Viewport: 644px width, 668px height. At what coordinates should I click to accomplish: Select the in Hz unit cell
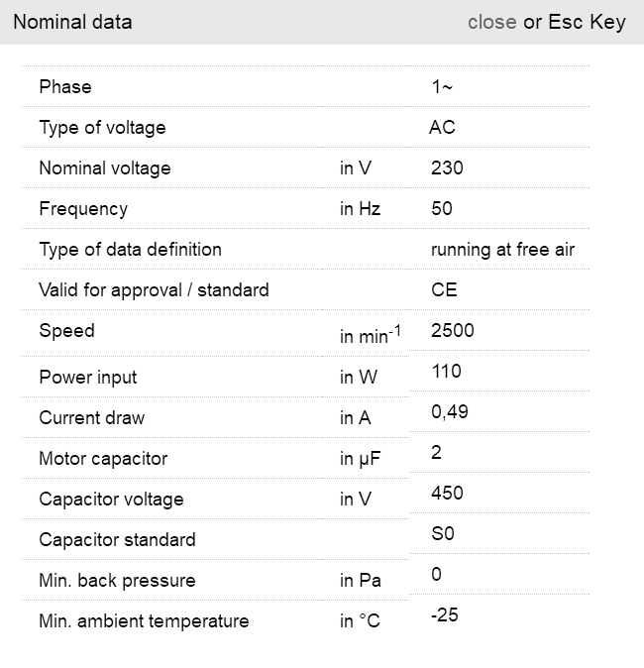(360, 209)
